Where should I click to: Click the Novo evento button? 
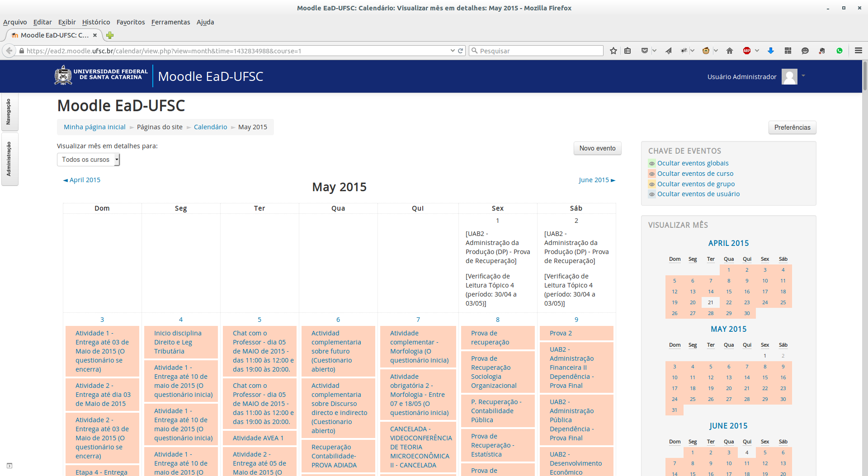point(597,148)
